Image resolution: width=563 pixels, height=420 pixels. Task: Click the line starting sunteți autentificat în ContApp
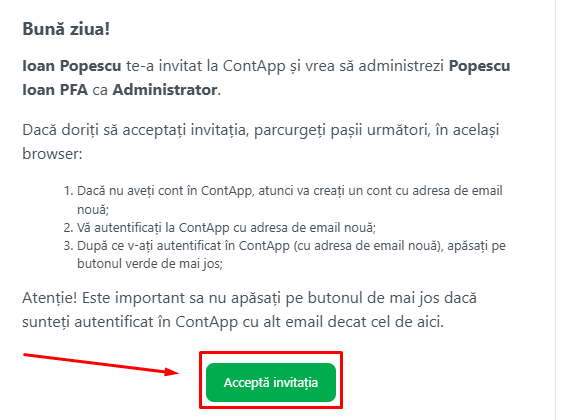(233, 322)
